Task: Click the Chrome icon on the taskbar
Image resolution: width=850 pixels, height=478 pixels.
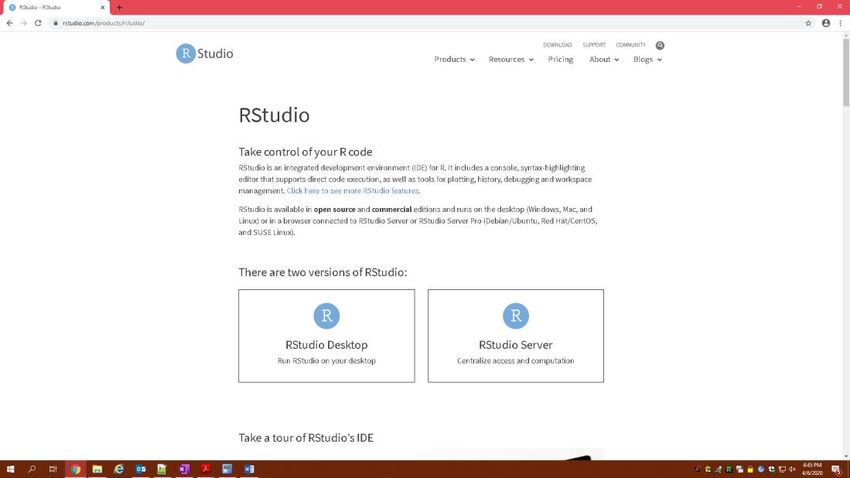Action: (75, 469)
